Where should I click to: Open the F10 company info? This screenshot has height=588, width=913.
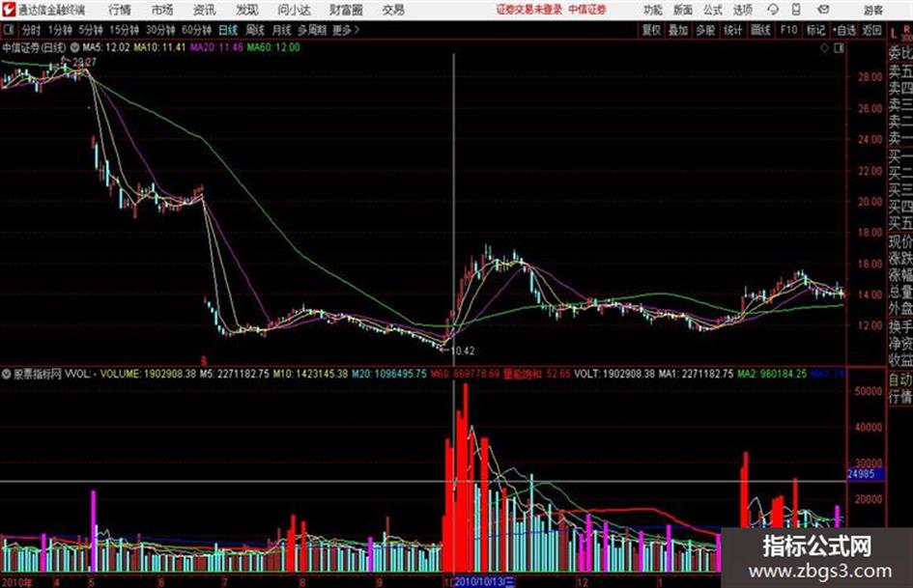tap(788, 30)
